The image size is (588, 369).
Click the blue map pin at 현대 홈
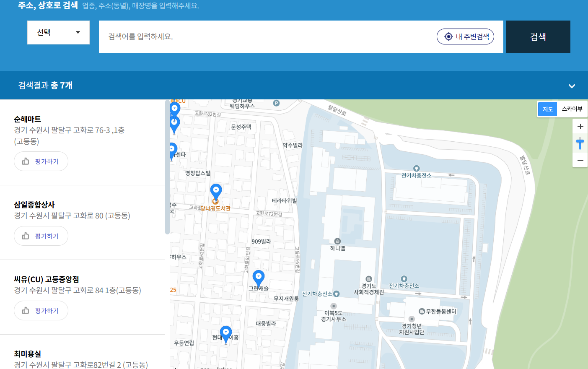(x=226, y=335)
